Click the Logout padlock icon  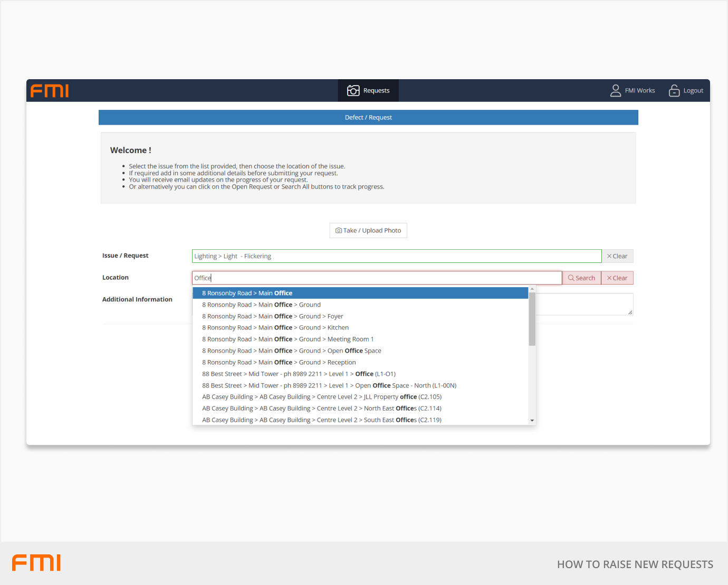point(674,91)
